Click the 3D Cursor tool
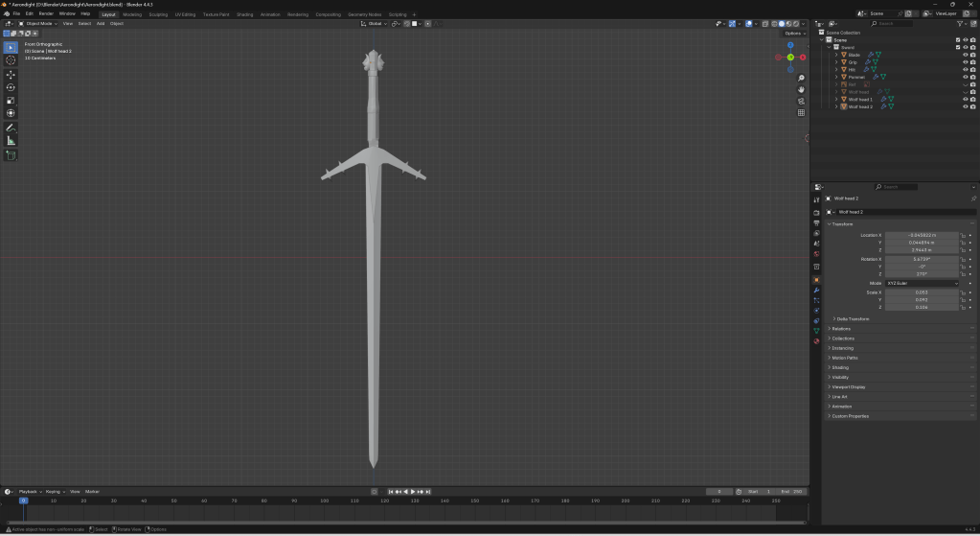 pyautogui.click(x=11, y=60)
